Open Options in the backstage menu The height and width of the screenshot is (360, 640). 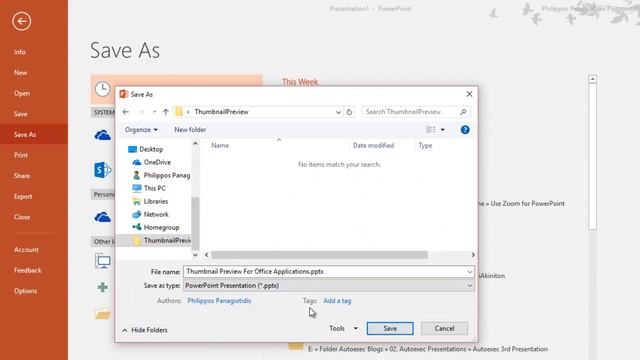click(25, 291)
